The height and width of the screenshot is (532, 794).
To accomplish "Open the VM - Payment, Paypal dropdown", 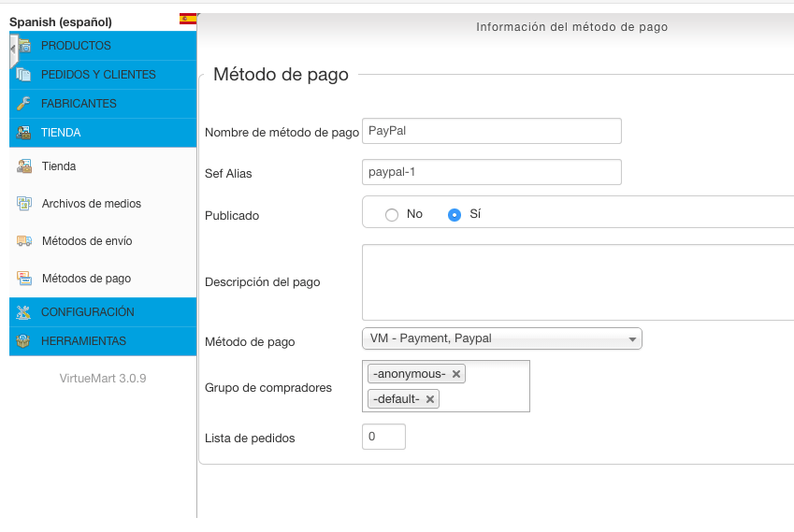I will pyautogui.click(x=502, y=338).
